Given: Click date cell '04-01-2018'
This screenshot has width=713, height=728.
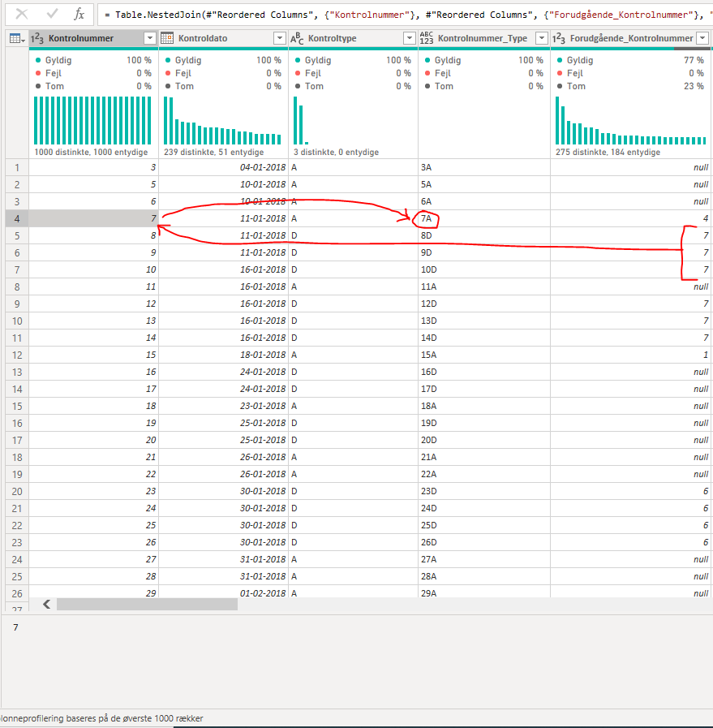Looking at the screenshot, I should (x=224, y=168).
